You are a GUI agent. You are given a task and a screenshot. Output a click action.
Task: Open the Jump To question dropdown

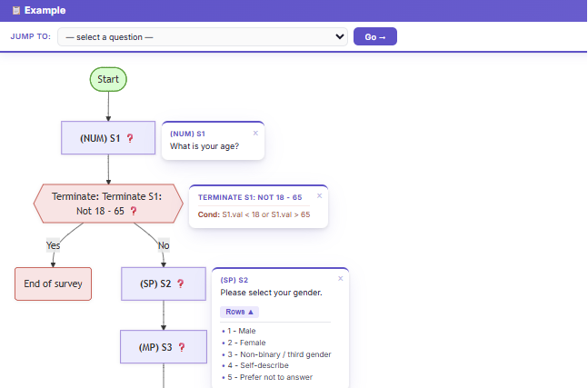(x=203, y=36)
